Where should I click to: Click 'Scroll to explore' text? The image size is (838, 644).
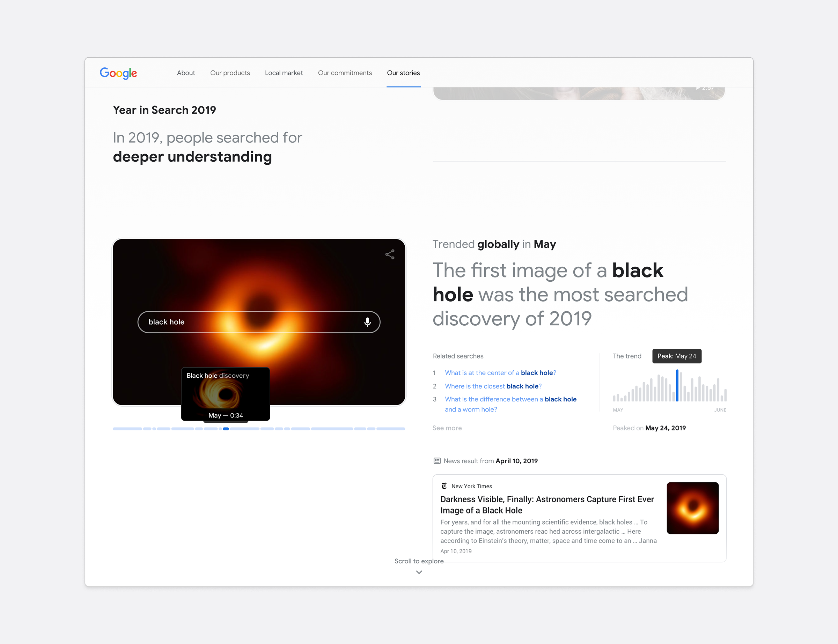pos(419,561)
